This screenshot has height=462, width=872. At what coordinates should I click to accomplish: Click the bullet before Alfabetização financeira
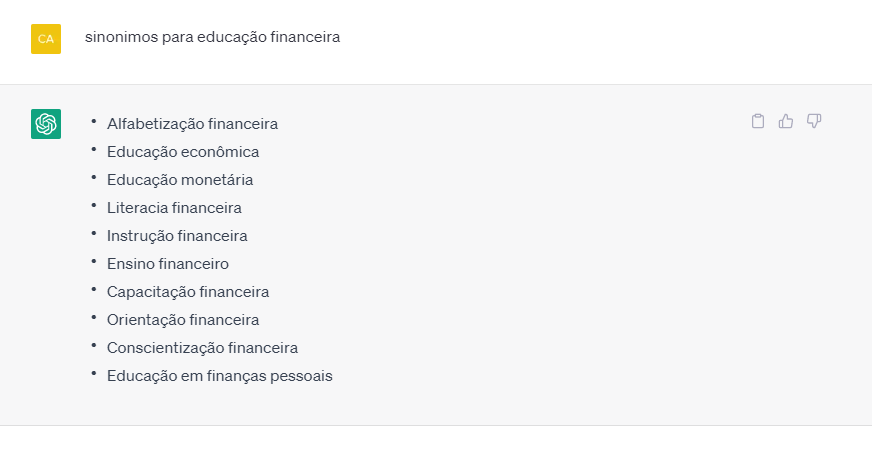[93, 121]
